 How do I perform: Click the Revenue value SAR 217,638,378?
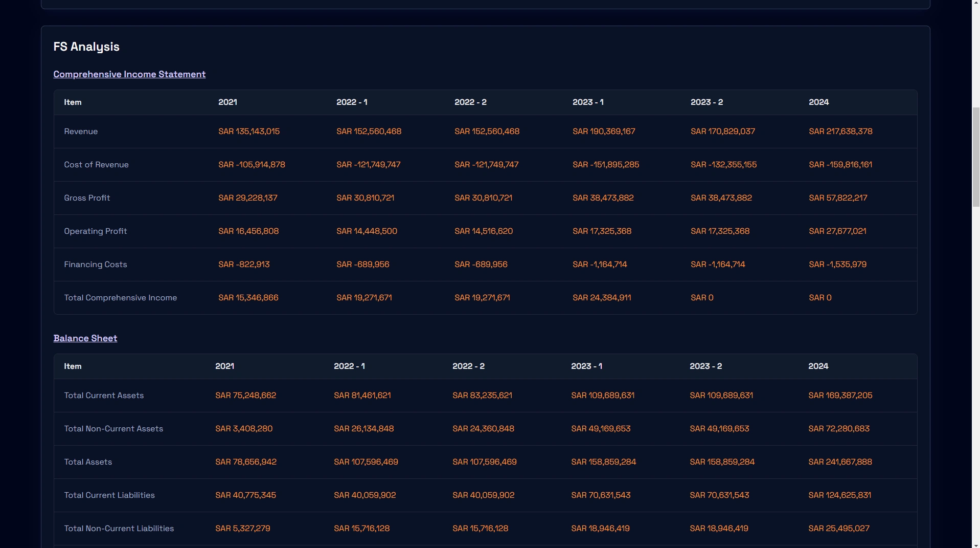(840, 131)
